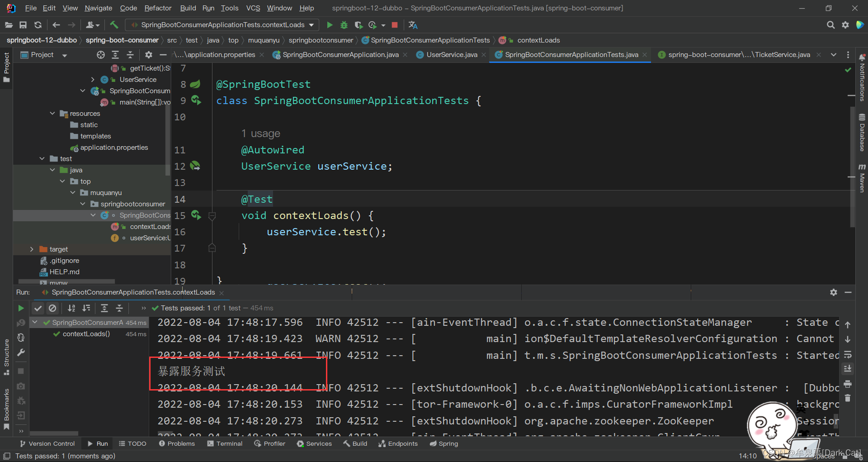Collapse the resources folder
This screenshot has height=462, width=868.
pos(52,113)
